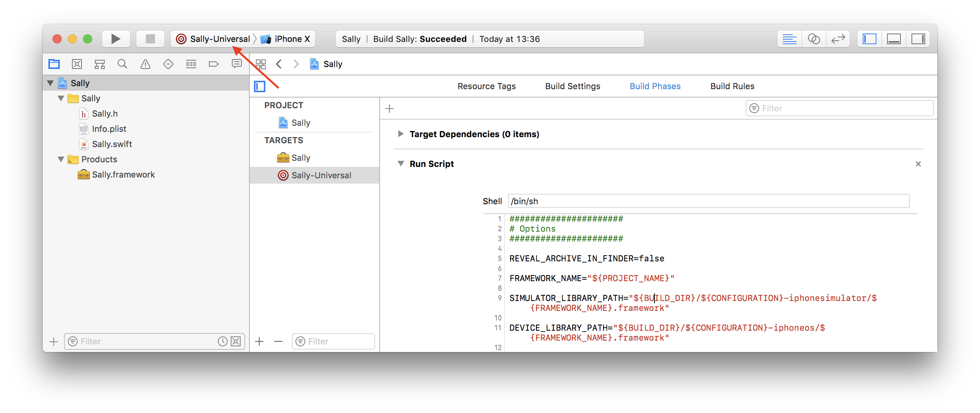Collapse the Sally project root
Image resolution: width=980 pixels, height=413 pixels.
50,83
